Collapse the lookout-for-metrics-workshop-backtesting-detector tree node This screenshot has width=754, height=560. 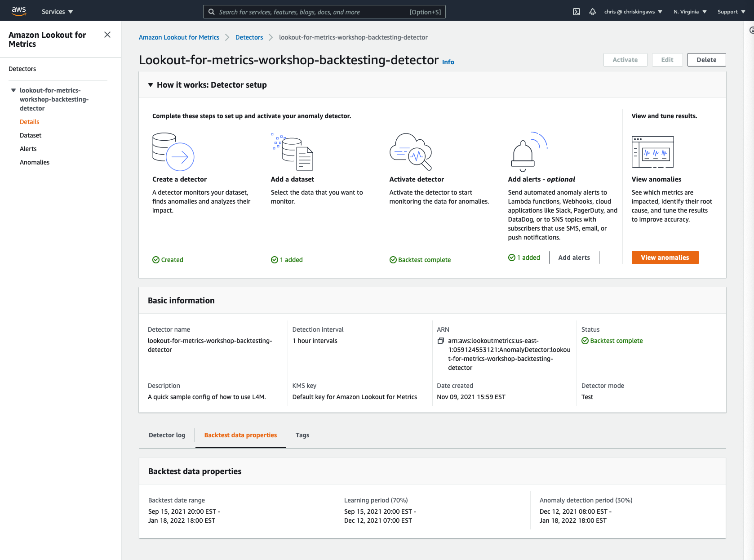[13, 90]
